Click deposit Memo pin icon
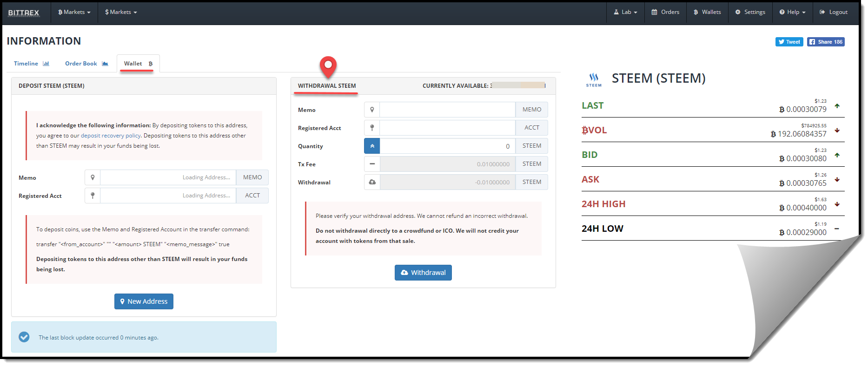Screen dimensions: 868x366 [x=93, y=177]
